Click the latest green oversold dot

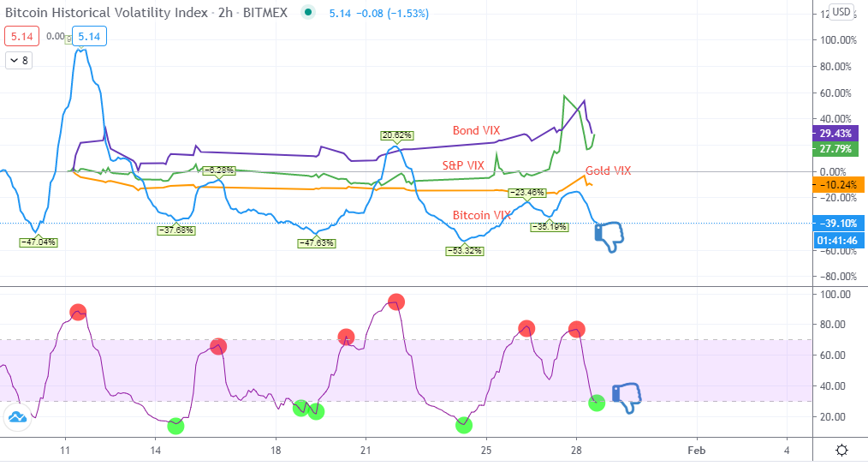pos(596,403)
